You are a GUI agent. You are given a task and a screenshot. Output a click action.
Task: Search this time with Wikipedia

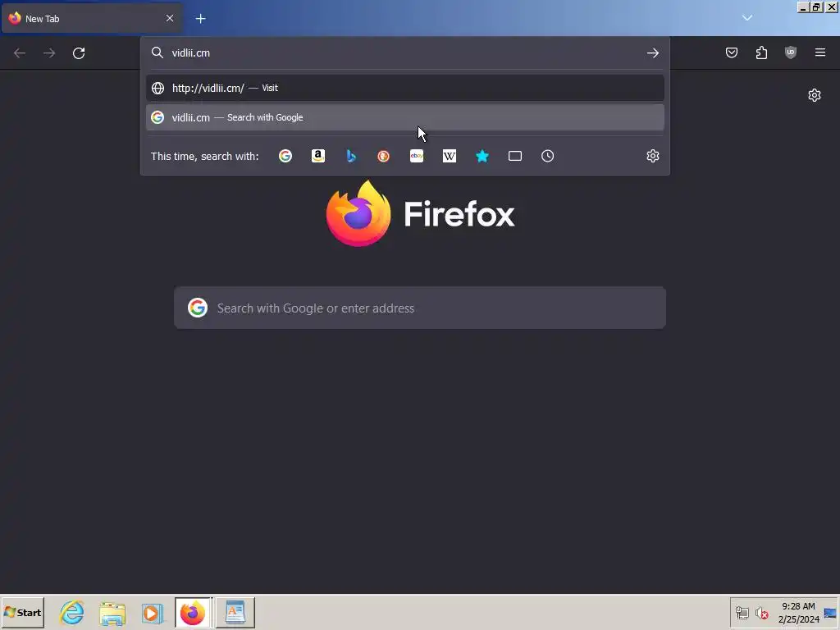tap(450, 156)
